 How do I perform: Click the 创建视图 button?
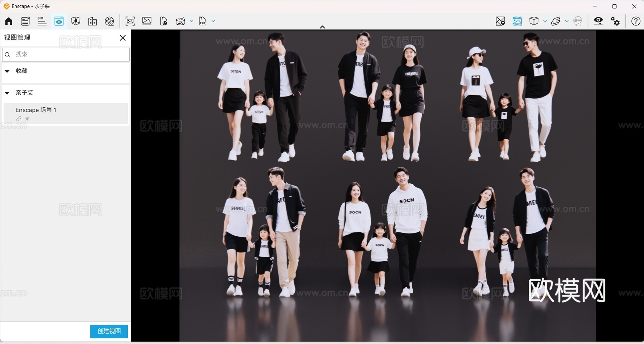click(x=109, y=331)
